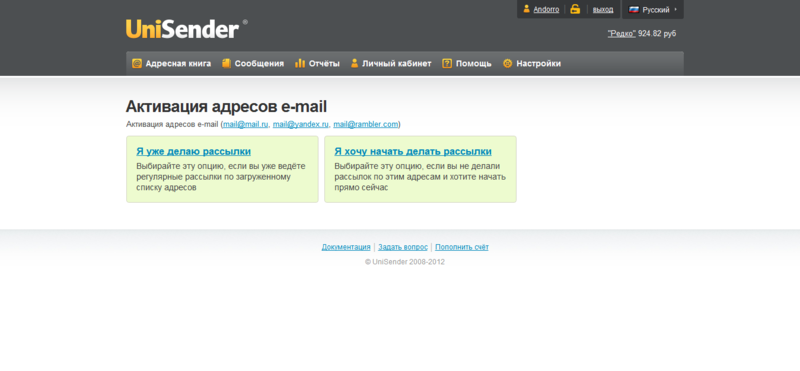
Task: Click the question mark icon beside Помощь
Action: 447,63
